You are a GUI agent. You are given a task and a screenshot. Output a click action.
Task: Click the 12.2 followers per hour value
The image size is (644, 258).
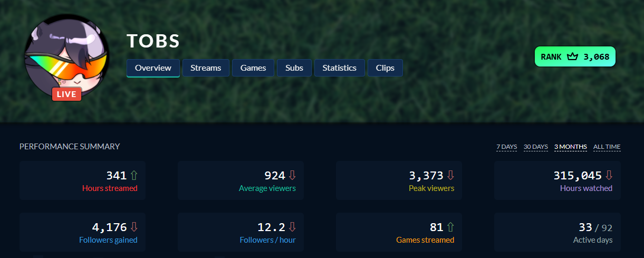coord(272,227)
